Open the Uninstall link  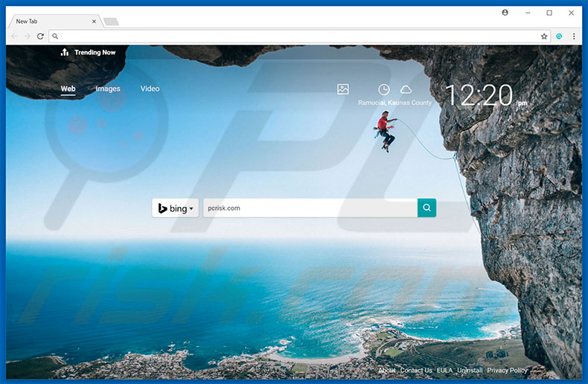tap(470, 370)
